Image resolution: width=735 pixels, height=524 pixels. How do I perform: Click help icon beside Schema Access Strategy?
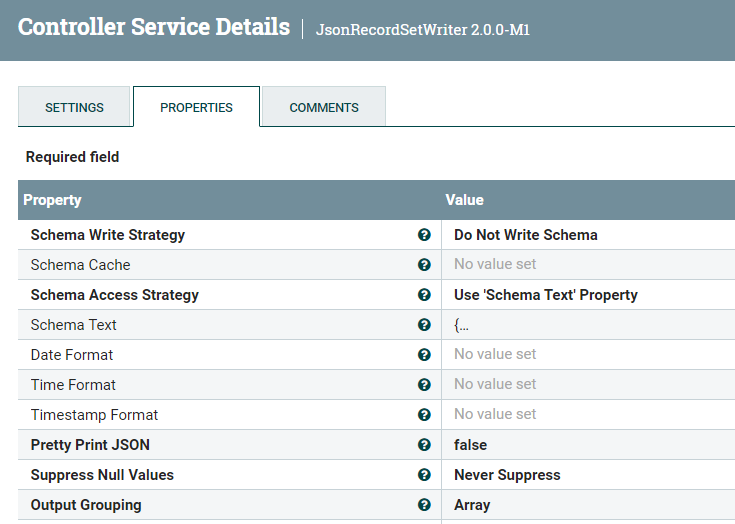tap(424, 295)
